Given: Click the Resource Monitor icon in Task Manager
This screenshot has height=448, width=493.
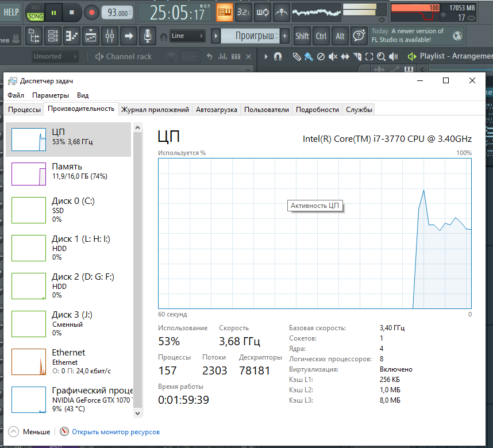Looking at the screenshot, I should coord(64,431).
